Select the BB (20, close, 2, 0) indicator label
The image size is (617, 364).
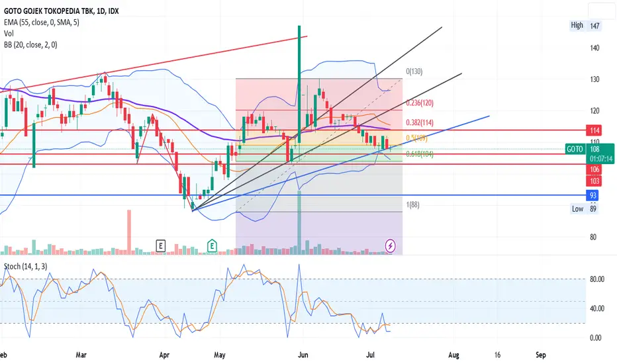click(x=30, y=45)
